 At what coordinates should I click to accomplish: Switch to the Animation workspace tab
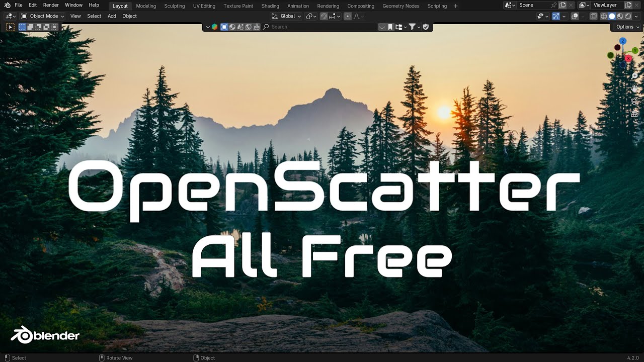[x=298, y=6]
